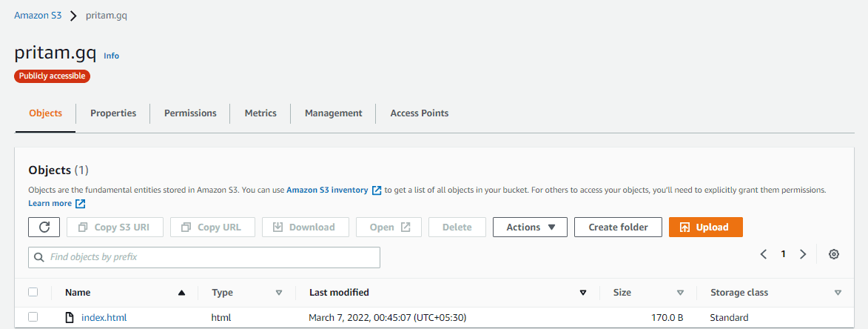Sort by Size column arrow
Screen dimensions: 868x329
pos(680,293)
